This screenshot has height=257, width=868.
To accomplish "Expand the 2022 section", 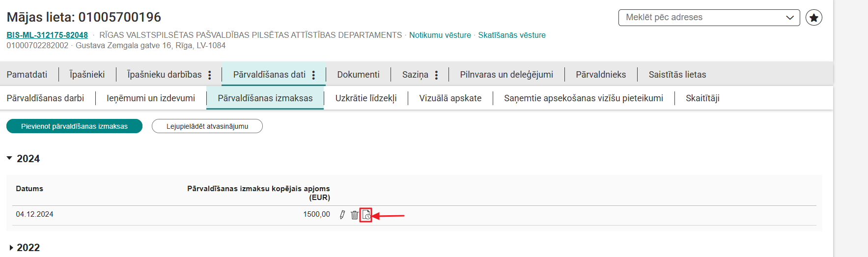I will click(x=11, y=248).
